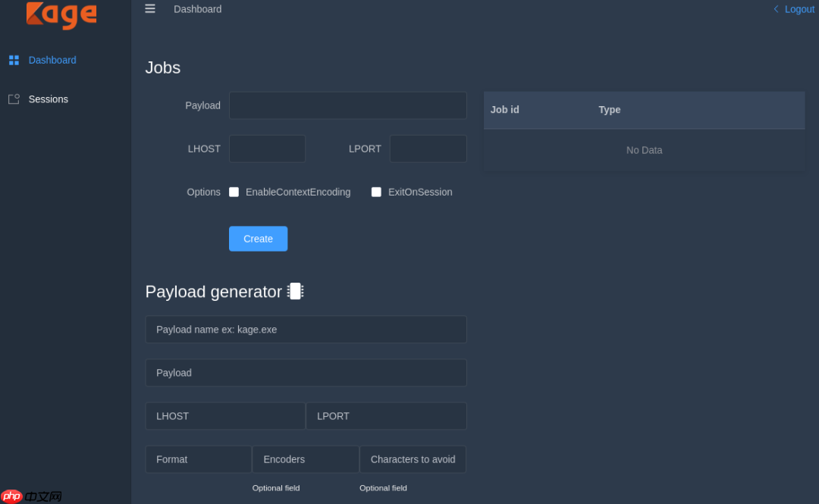Viewport: 819px width, 504px height.
Task: Enable the EnableContextEncoding checkbox
Action: (234, 192)
